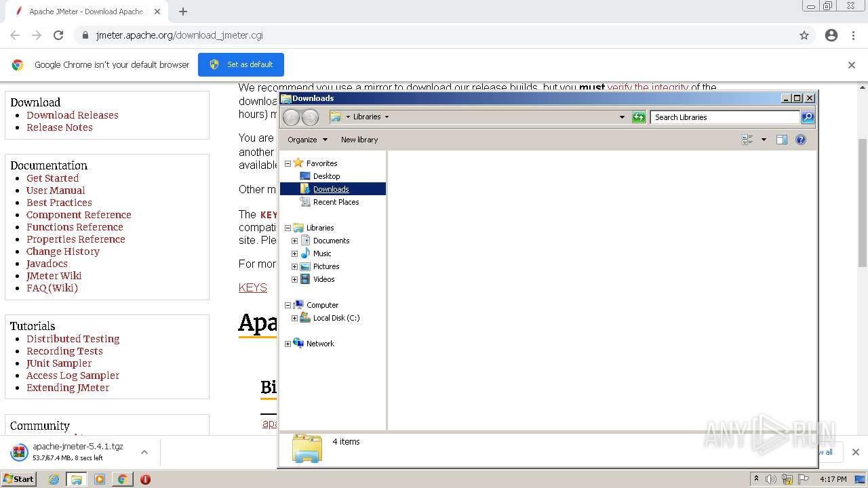868x488 pixels.
Task: Click the change view icon
Action: [747, 140]
